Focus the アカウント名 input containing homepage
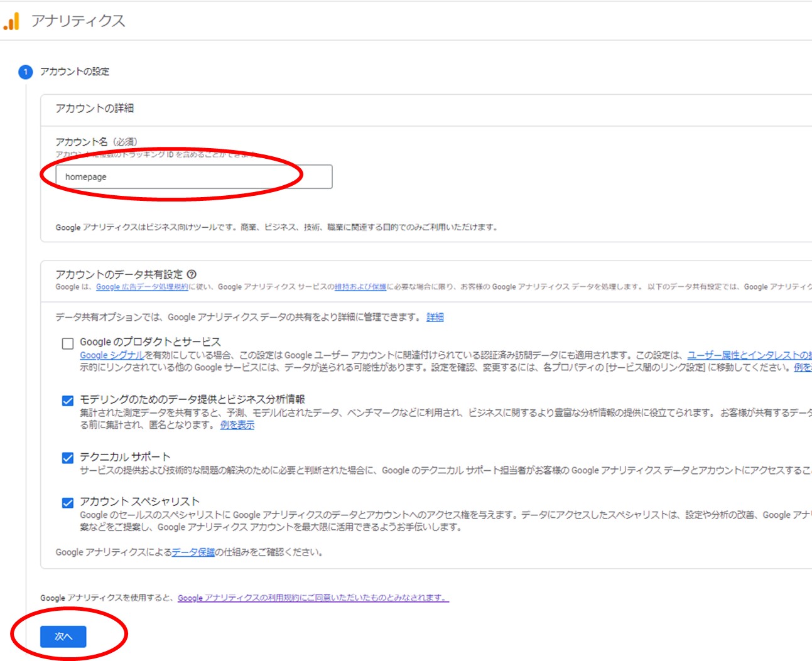 194,177
